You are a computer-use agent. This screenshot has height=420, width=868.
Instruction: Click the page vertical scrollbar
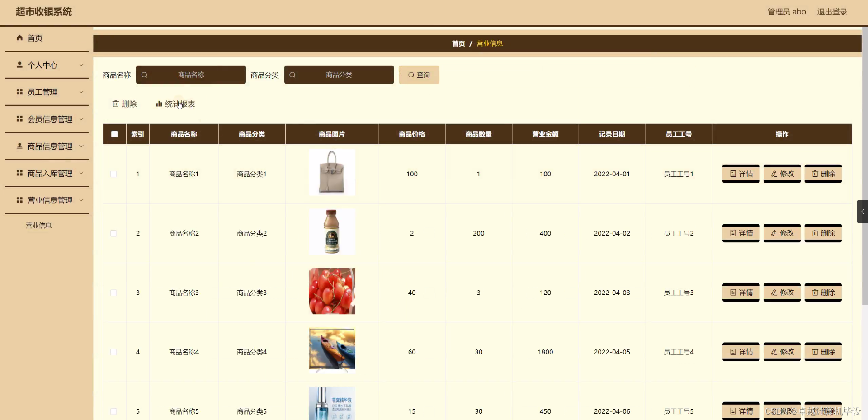point(864,165)
